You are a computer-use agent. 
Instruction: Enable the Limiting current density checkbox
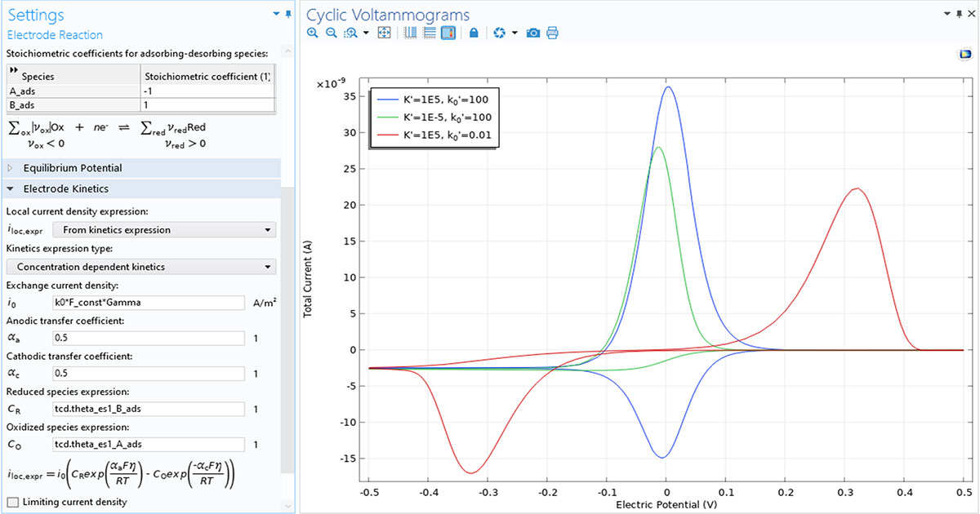pos(11,502)
